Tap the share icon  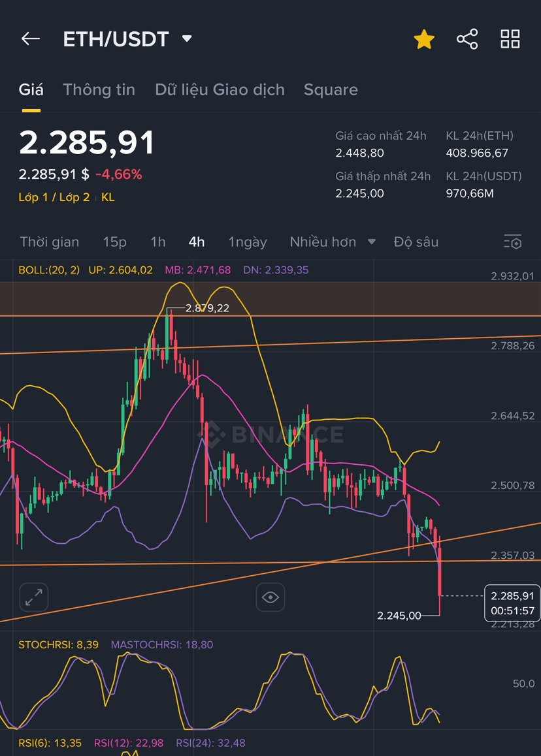coord(467,39)
